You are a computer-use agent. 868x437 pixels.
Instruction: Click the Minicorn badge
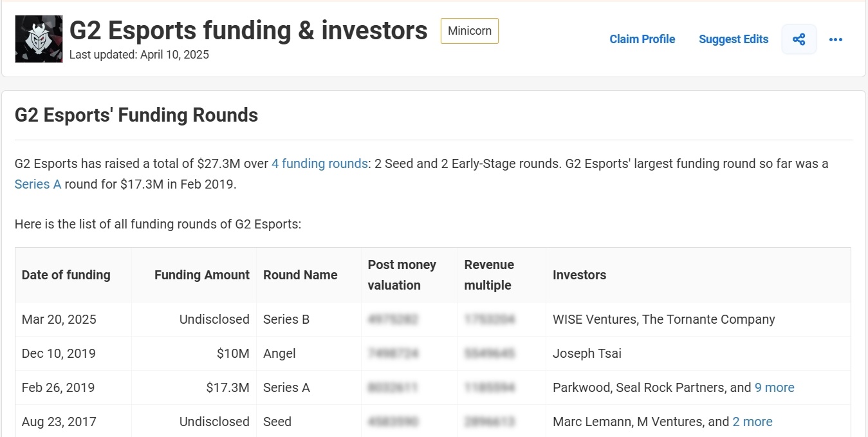click(470, 31)
